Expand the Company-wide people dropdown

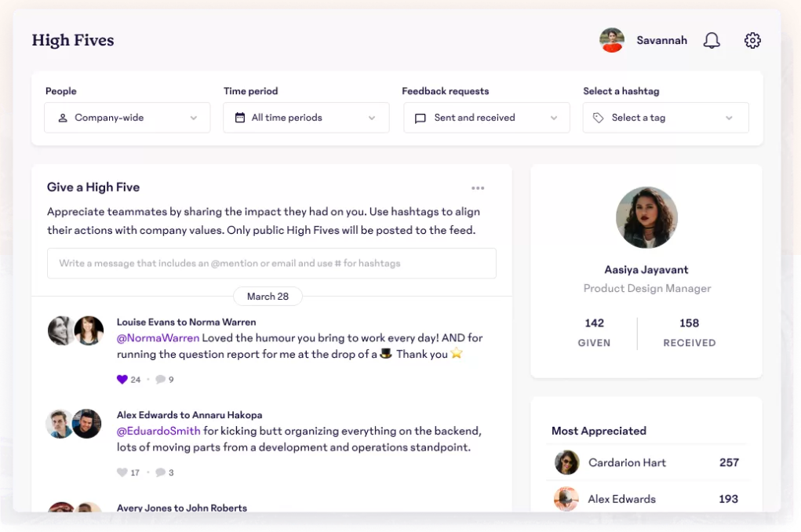[127, 118]
